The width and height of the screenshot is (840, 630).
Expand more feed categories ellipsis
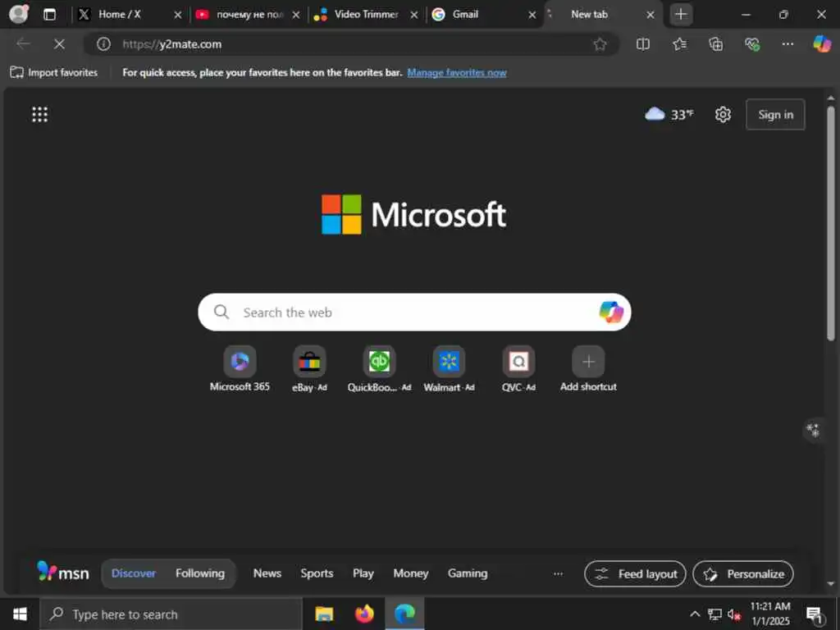(558, 573)
